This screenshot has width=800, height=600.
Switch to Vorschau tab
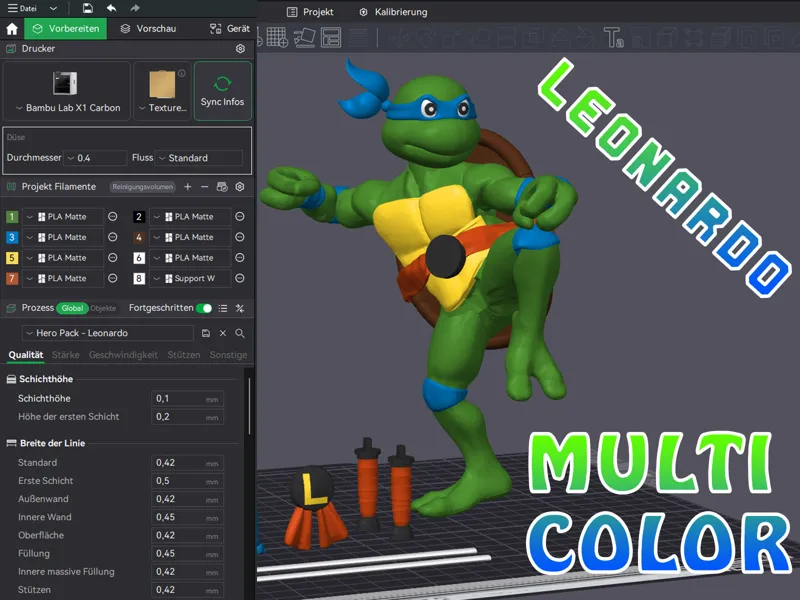click(x=148, y=29)
